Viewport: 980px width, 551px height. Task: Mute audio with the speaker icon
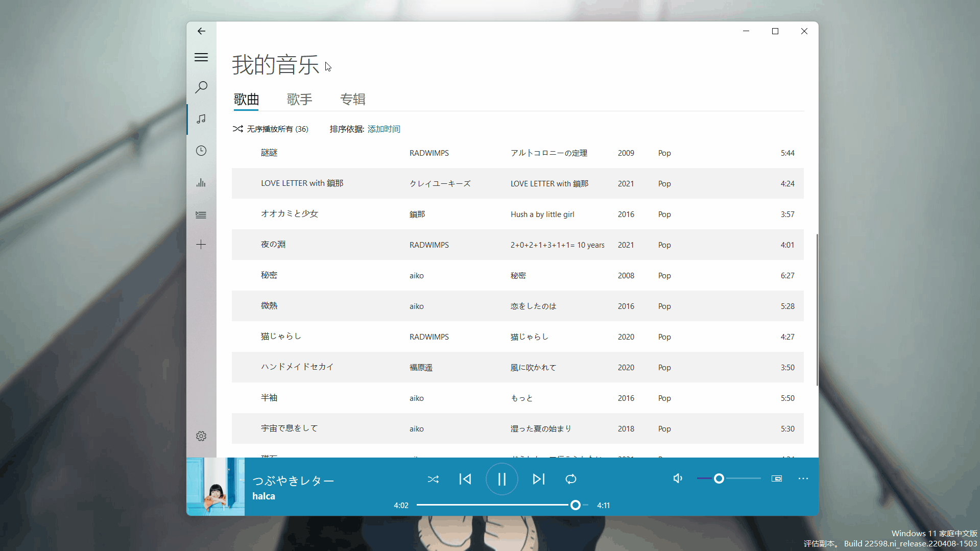[677, 478]
